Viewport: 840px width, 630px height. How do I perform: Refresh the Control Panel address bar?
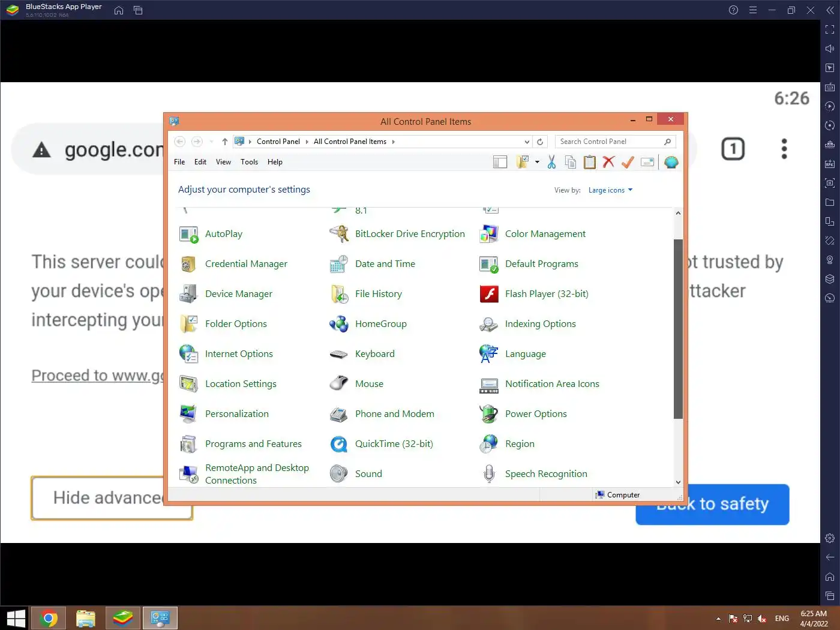[540, 142]
